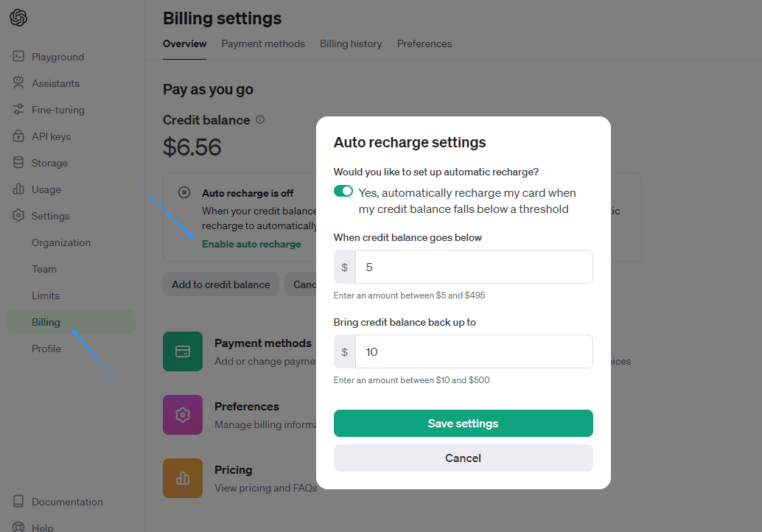The image size is (762, 532).
Task: Save the auto recharge settings
Action: [463, 423]
